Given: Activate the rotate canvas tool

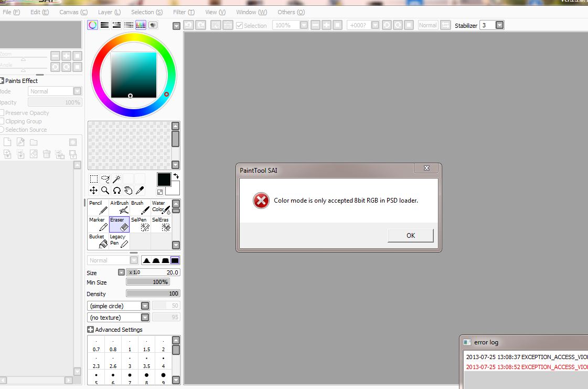Looking at the screenshot, I should (x=117, y=191).
